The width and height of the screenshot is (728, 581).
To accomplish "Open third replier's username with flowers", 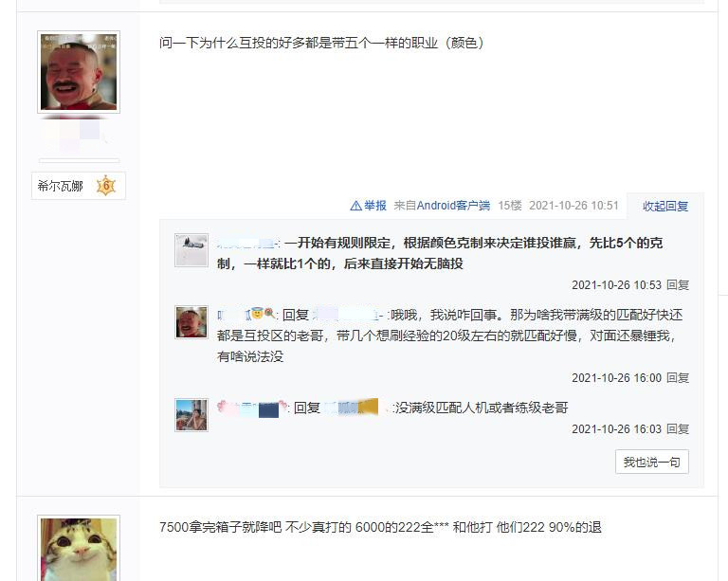I will click(x=252, y=408).
